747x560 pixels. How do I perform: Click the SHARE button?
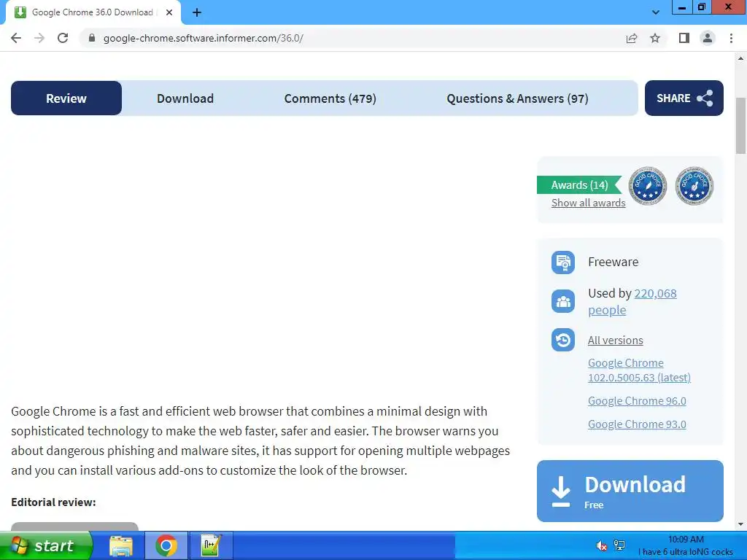[684, 98]
